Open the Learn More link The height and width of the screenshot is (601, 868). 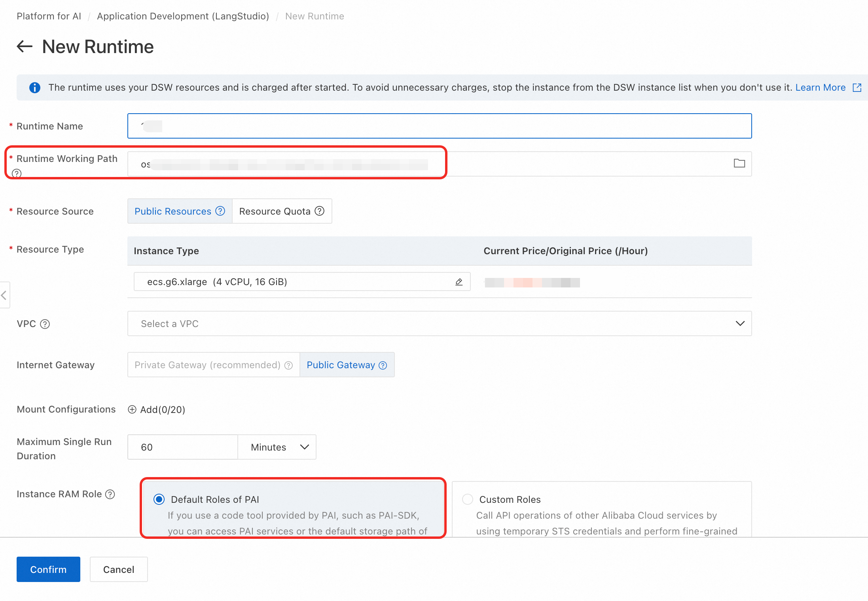tap(821, 87)
